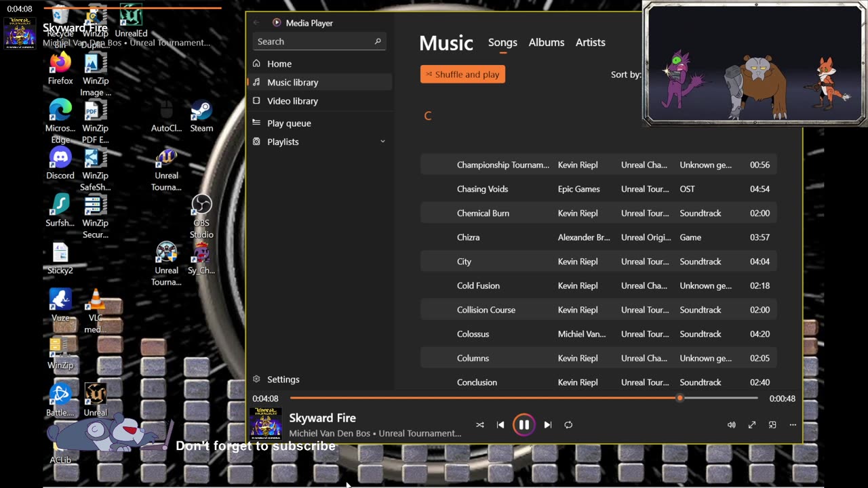Click artist Epic Games in Chasing Voids row
This screenshot has width=868, height=488.
[x=578, y=189]
